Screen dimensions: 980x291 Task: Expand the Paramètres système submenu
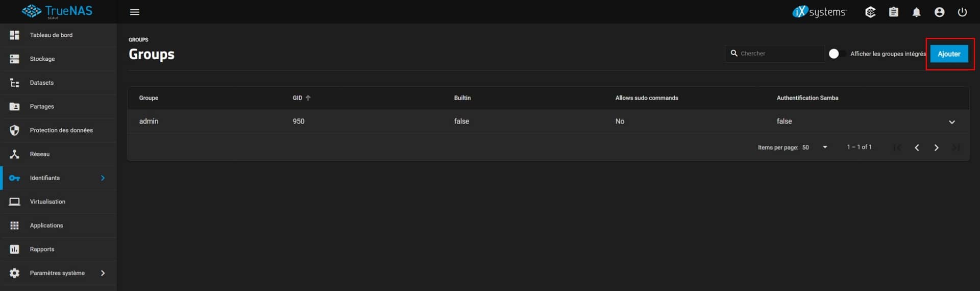(x=103, y=273)
